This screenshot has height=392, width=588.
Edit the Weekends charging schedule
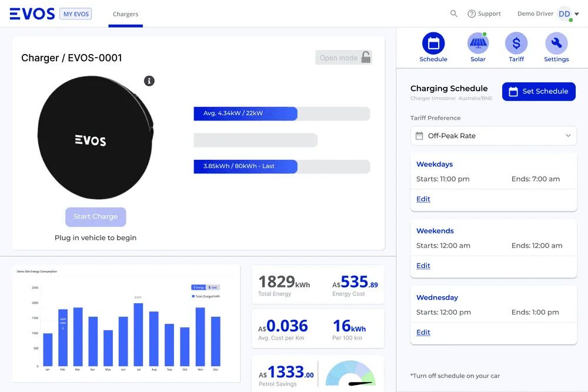[423, 266]
